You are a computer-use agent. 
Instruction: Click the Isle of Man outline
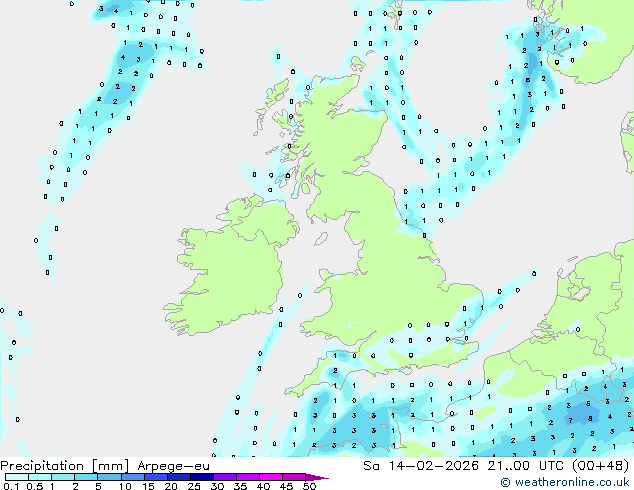click(321, 239)
